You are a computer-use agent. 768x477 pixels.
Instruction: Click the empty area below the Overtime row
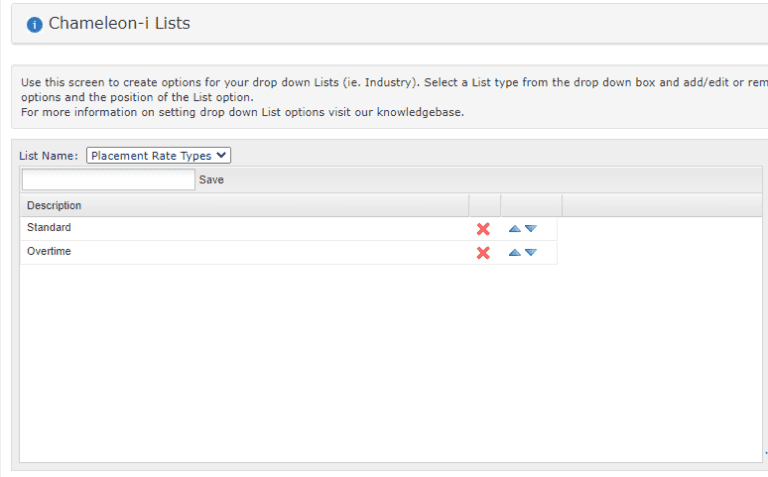click(x=391, y=362)
